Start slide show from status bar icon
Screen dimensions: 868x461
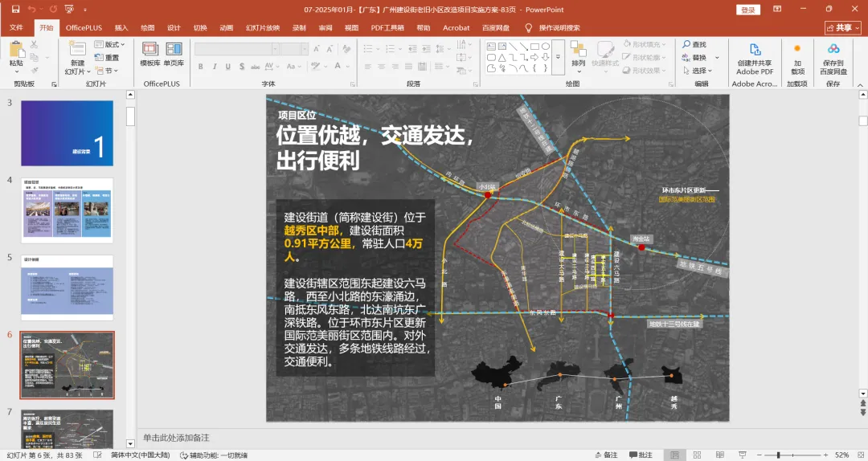(743, 455)
